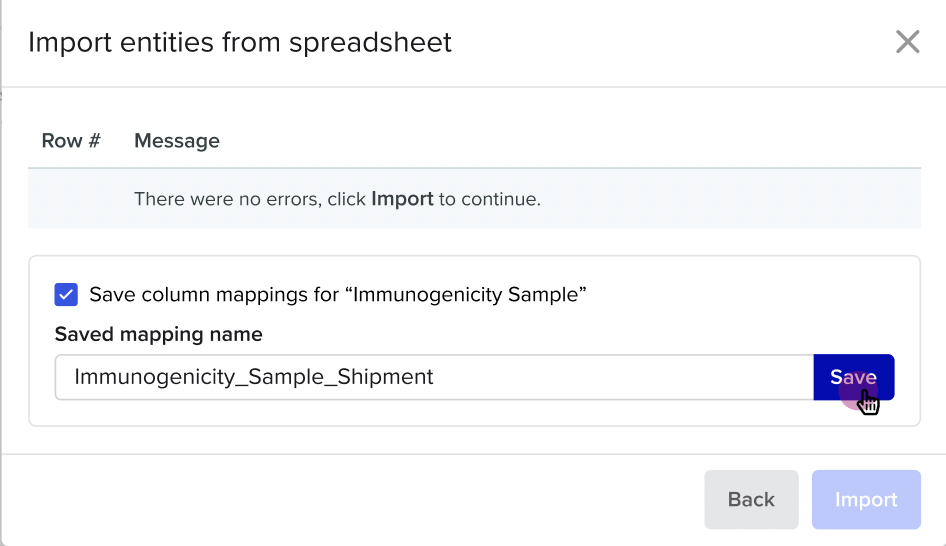Click the bold word Import in the message

pyautogui.click(x=402, y=198)
